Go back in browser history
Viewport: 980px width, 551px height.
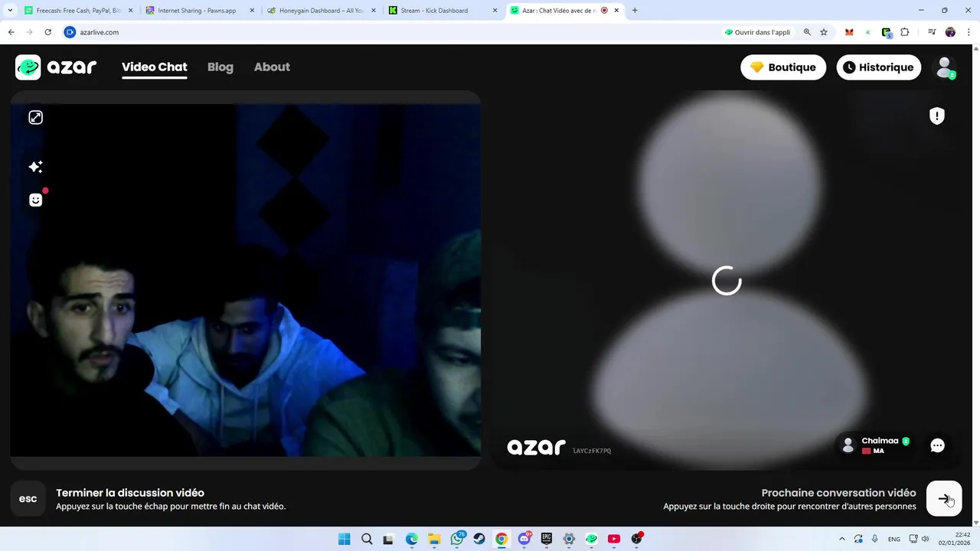[x=11, y=32]
